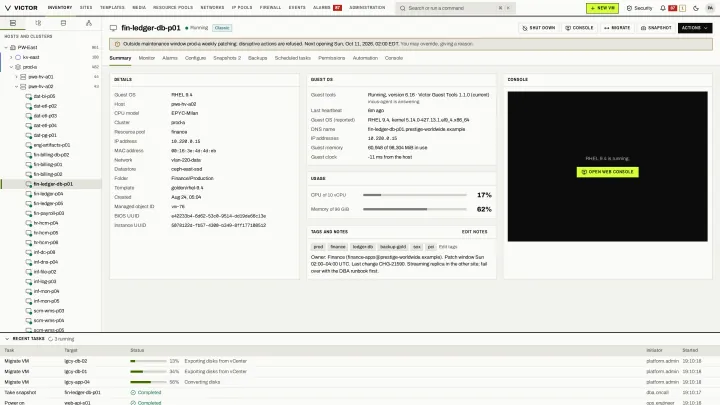Collapse the Recent Tasks panel

pos(7,339)
